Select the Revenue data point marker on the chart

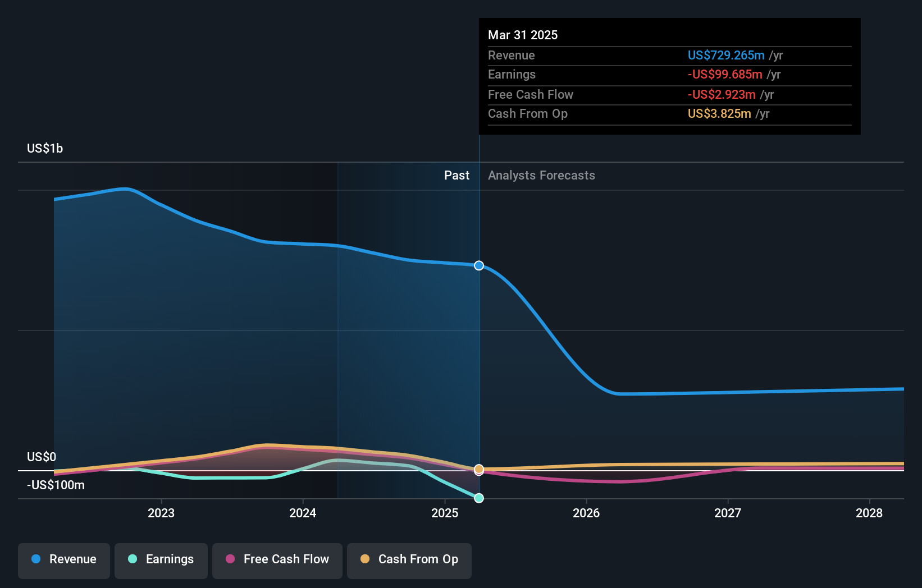pos(479,265)
